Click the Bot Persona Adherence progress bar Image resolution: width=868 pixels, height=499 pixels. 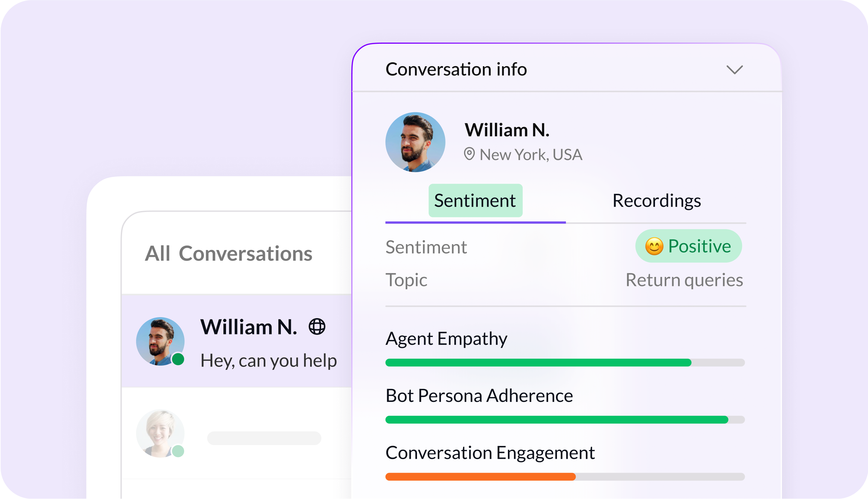tap(565, 419)
